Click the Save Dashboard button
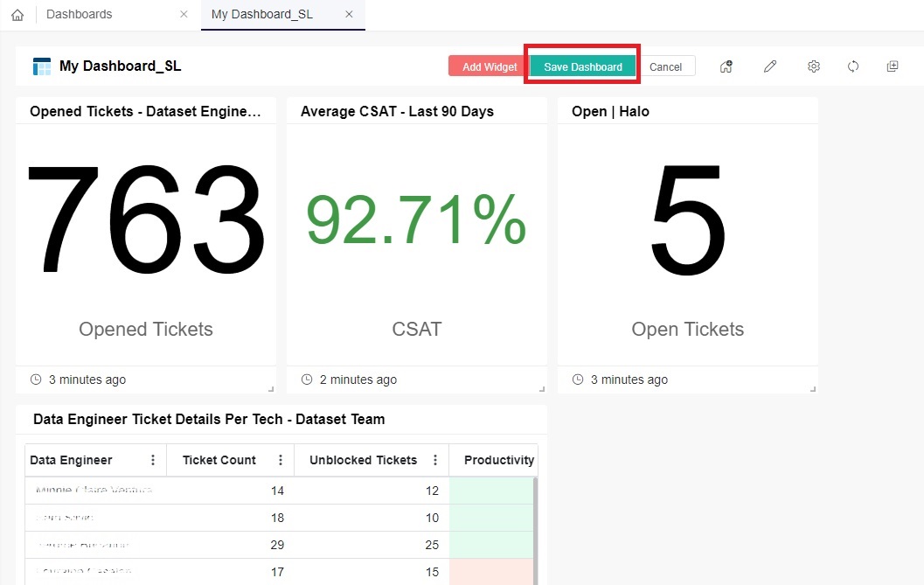 tap(581, 66)
